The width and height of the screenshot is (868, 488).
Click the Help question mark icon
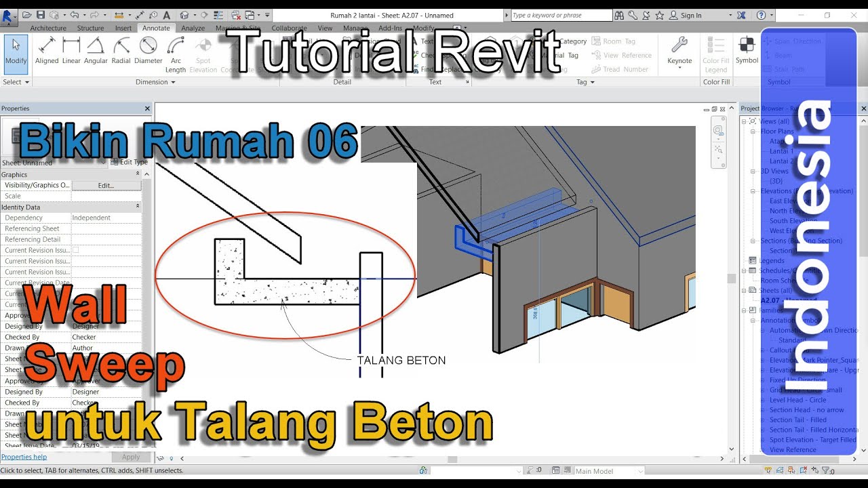pyautogui.click(x=761, y=15)
